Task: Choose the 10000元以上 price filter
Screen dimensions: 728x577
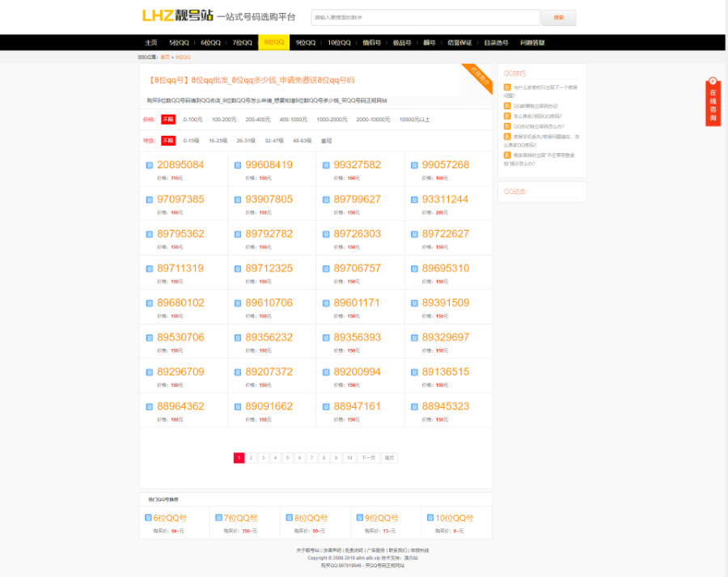Action: click(415, 119)
